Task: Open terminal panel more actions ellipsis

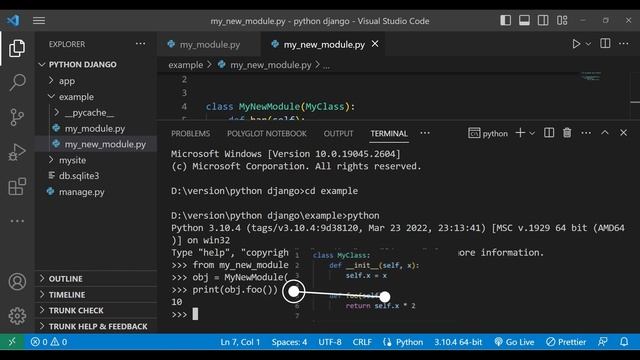Action: click(586, 133)
